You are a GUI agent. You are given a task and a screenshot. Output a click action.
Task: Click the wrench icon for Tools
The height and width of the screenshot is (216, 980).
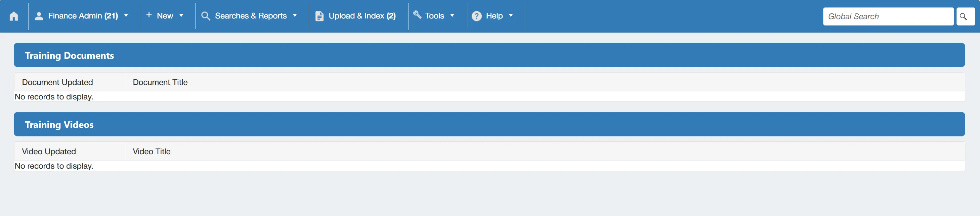click(x=417, y=15)
